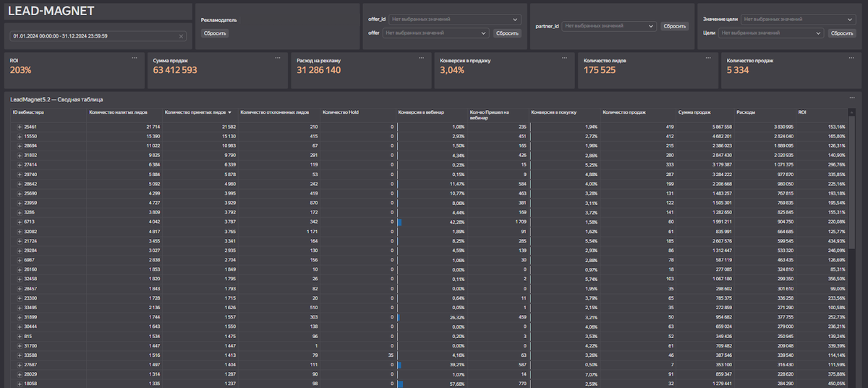Expand webmaster row 23300
Viewport: 868px width, 388px height.
point(20,298)
